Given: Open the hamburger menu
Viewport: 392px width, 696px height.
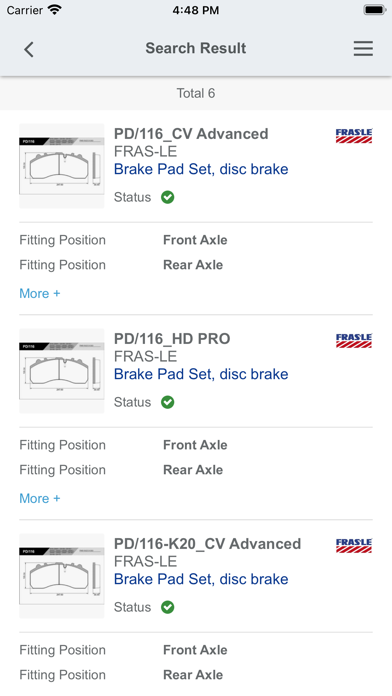Looking at the screenshot, I should point(363,48).
